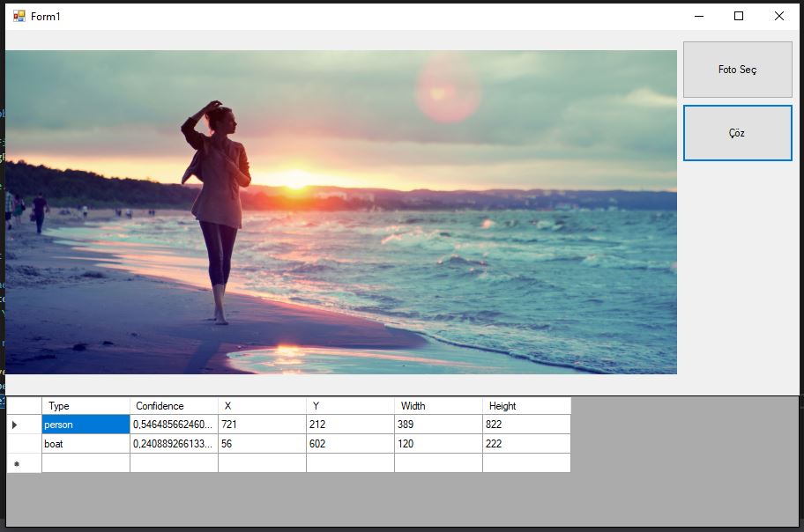The image size is (804, 532).
Task: Select the cell containing 721 in X column
Action: point(262,425)
